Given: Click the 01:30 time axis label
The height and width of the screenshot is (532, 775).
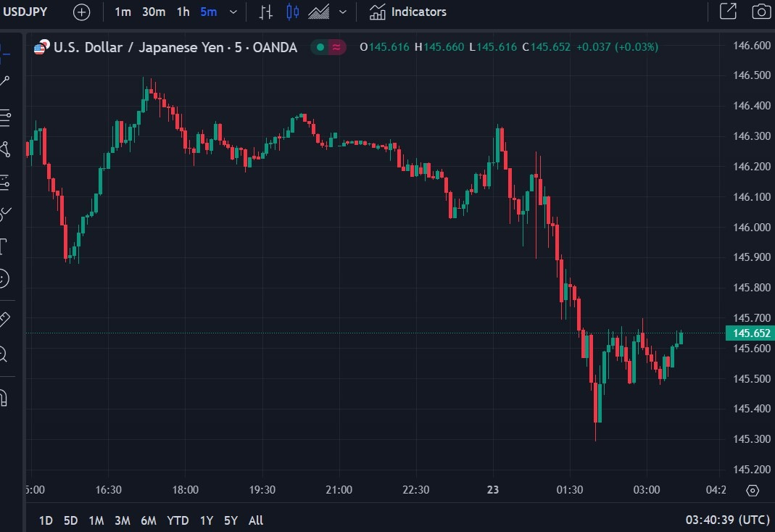Looking at the screenshot, I should tap(570, 489).
